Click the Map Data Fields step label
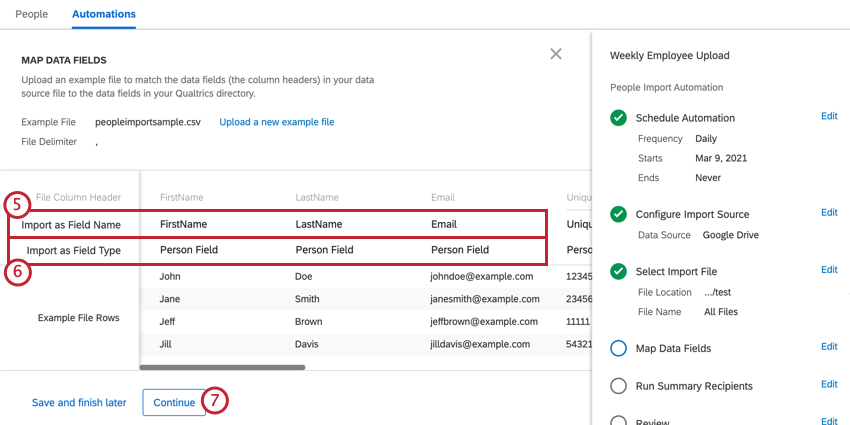 pyautogui.click(x=673, y=348)
